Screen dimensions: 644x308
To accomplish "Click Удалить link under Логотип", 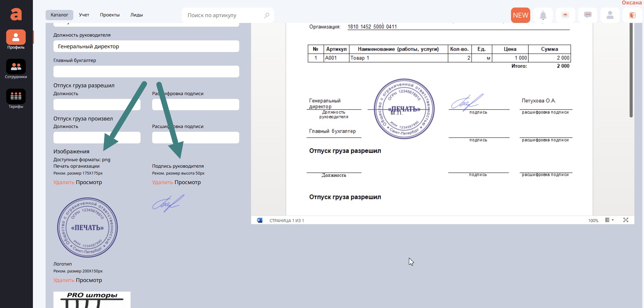I will point(64,280).
